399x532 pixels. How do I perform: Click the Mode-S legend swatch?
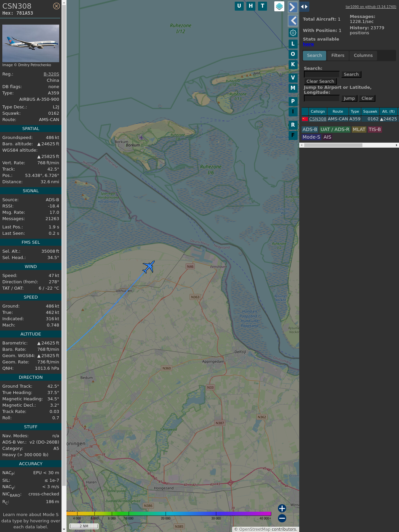(312, 137)
